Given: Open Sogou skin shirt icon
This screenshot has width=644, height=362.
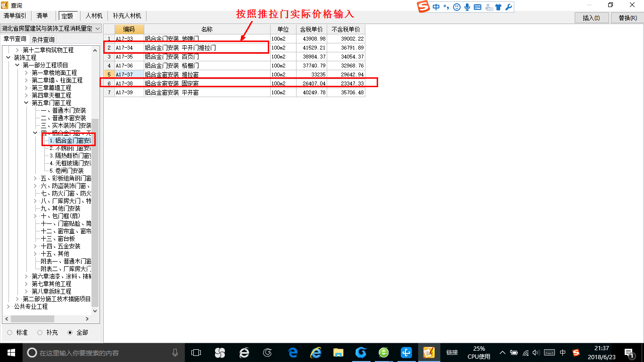Looking at the screenshot, I should click(x=498, y=7).
